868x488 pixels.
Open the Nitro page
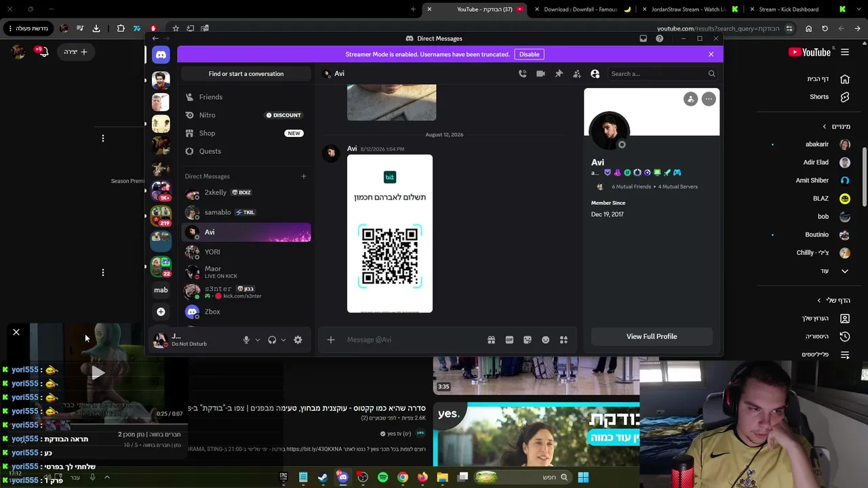point(246,115)
